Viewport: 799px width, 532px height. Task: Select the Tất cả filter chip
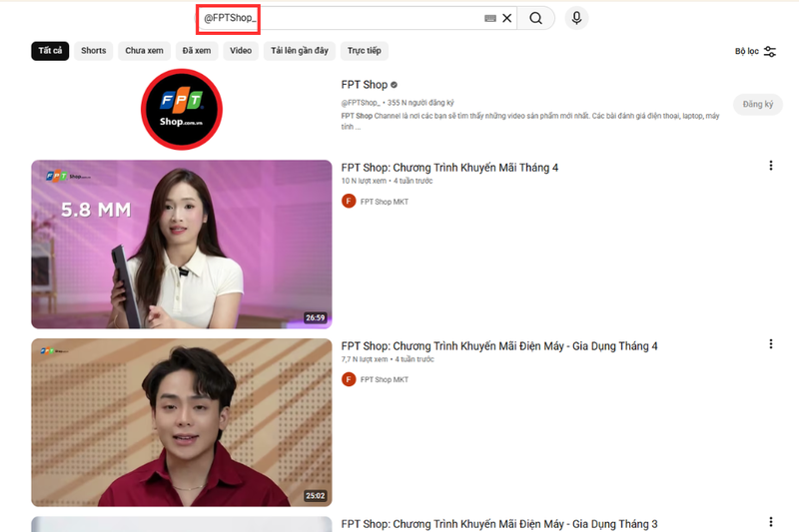50,50
